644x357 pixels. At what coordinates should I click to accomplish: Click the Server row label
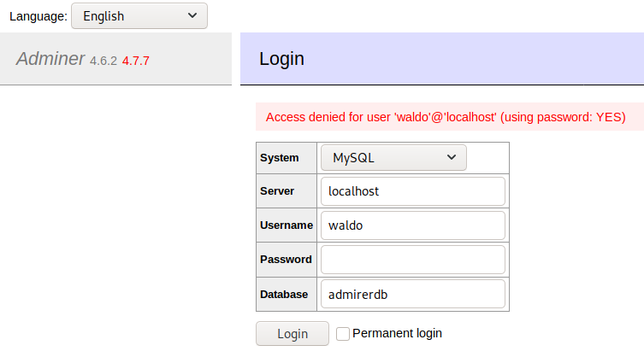coord(277,191)
